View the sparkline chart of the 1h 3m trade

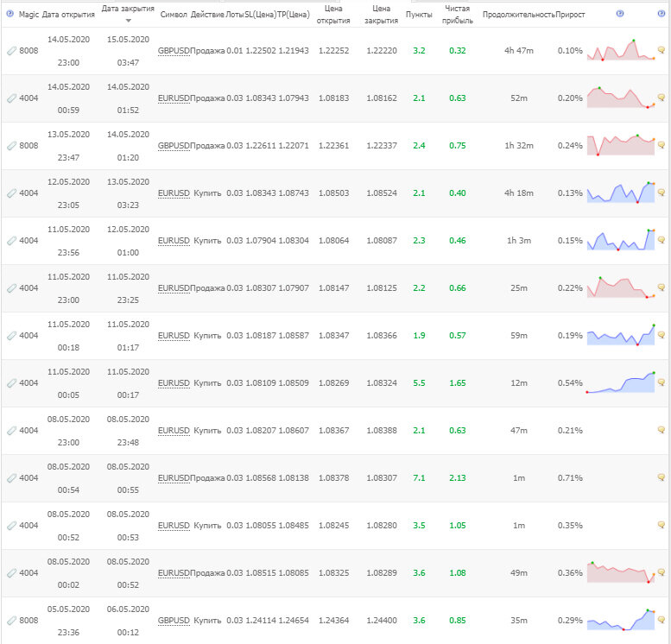621,240
